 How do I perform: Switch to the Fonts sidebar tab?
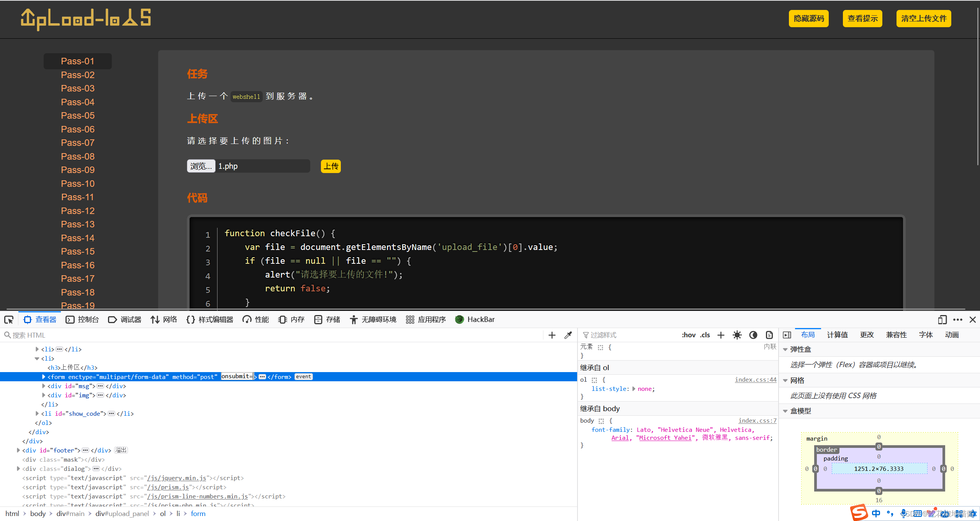click(x=926, y=335)
